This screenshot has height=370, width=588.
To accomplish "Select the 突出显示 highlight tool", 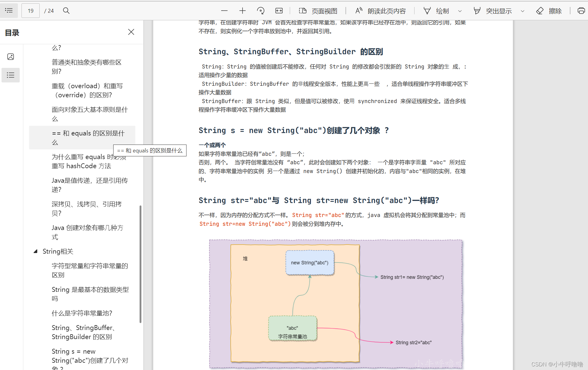I will [x=493, y=11].
